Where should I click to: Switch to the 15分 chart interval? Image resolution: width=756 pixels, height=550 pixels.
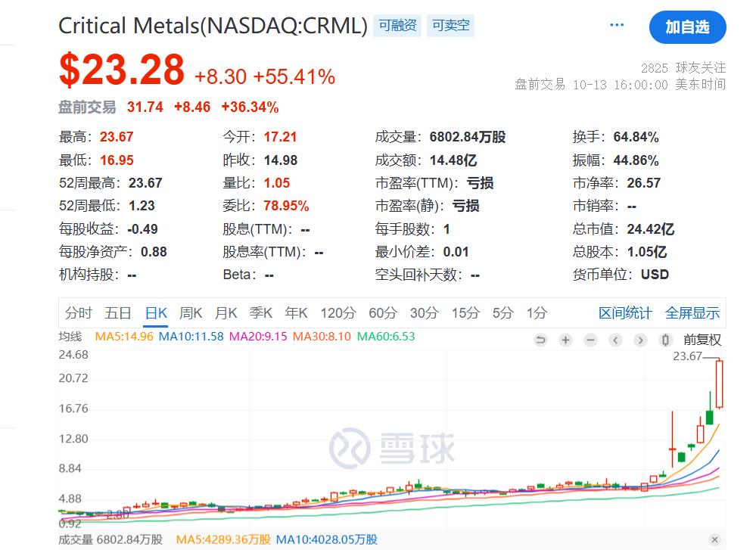465,313
